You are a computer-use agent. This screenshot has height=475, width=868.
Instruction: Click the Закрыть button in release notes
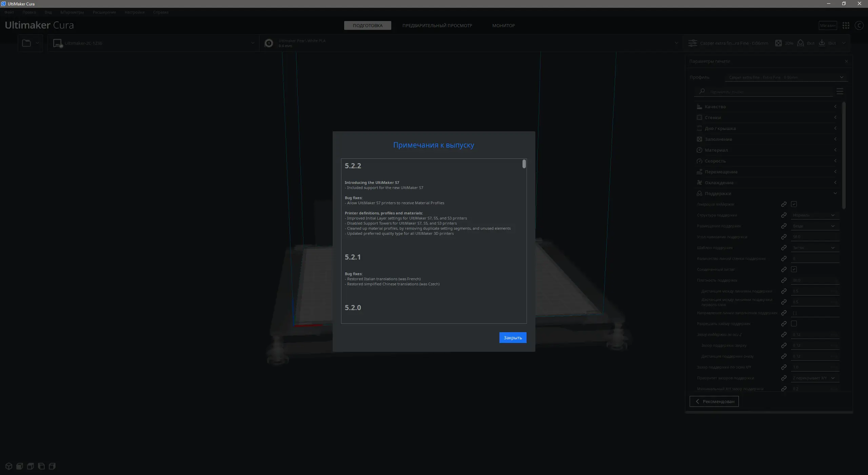(512, 338)
